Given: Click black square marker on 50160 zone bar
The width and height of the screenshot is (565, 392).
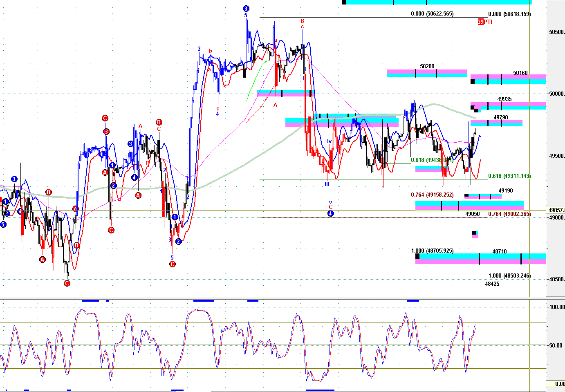Looking at the screenshot, I should [x=473, y=81].
